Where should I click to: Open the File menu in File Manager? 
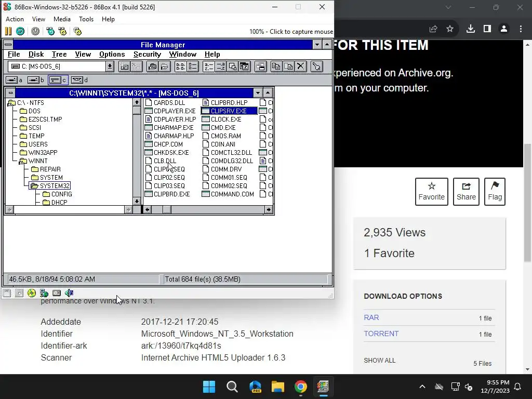(x=14, y=54)
